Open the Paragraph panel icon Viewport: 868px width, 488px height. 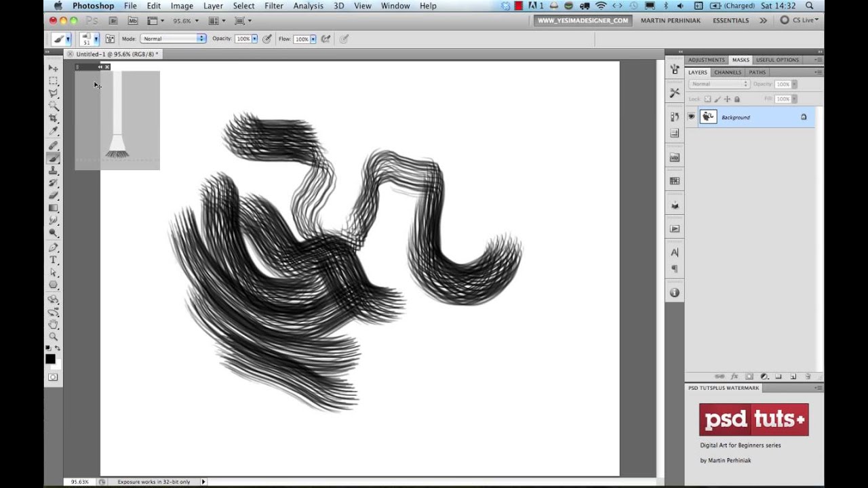point(674,269)
